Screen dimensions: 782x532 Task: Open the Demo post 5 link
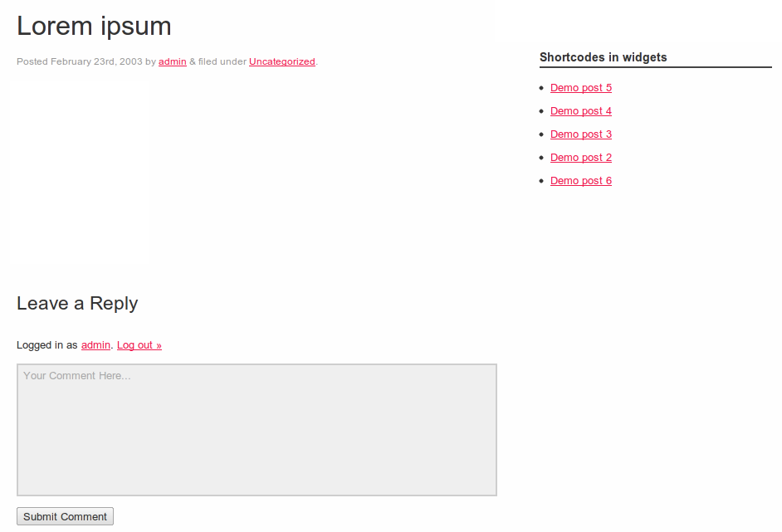(x=581, y=88)
